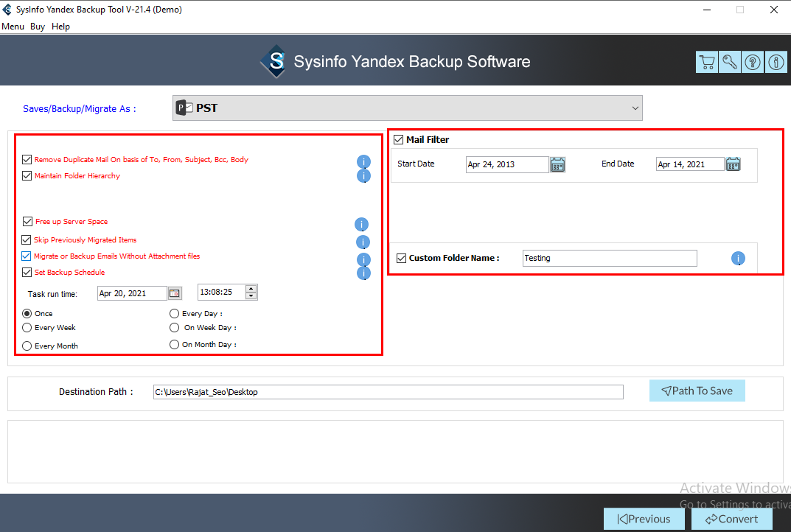Show info for Remove Duplicate Mail option
The image size is (791, 532).
(x=363, y=161)
